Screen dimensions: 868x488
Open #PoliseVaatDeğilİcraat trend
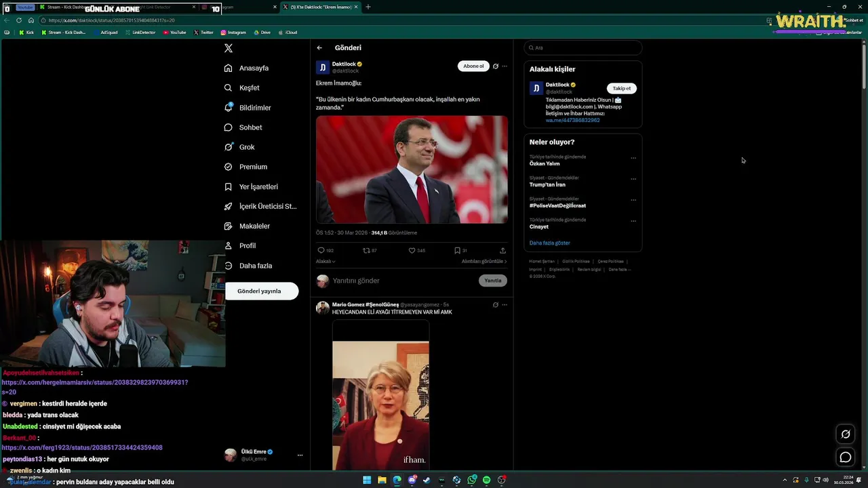tap(557, 205)
